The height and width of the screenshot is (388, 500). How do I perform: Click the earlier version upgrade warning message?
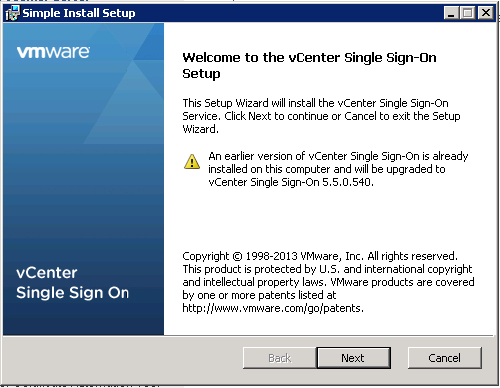338,169
